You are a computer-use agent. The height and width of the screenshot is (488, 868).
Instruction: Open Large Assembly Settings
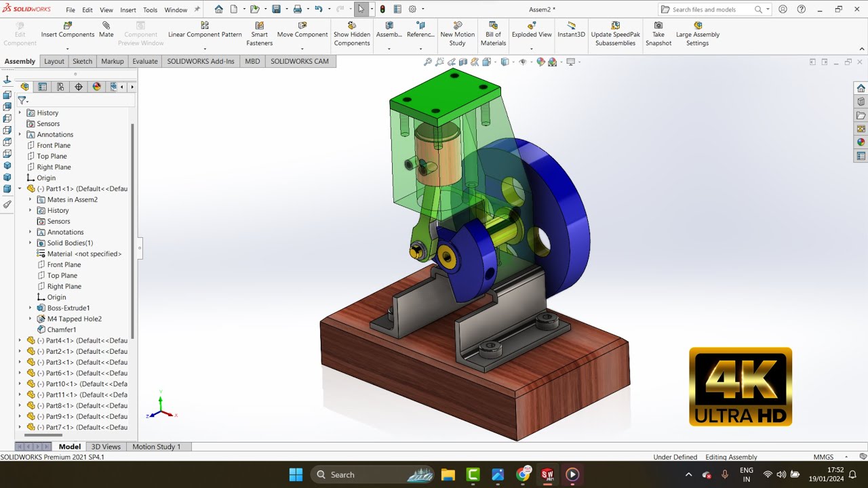click(697, 34)
